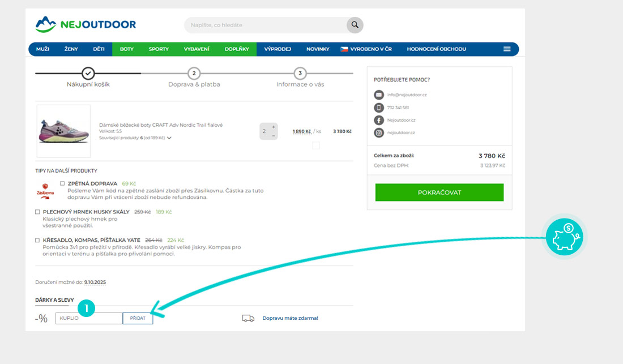Expand the Související produkty dropdown
Screen dimensions: 623x364
pos(169,138)
